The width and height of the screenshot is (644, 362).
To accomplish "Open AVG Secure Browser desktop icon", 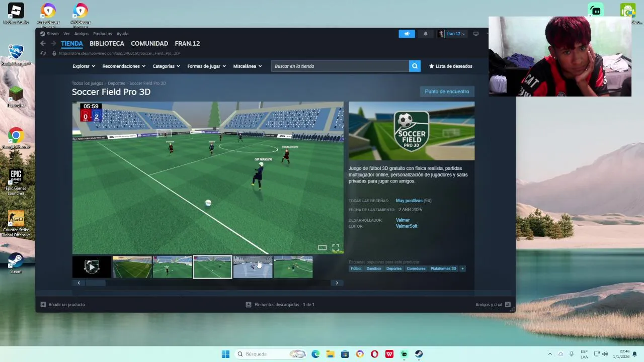I will (x=80, y=14).
